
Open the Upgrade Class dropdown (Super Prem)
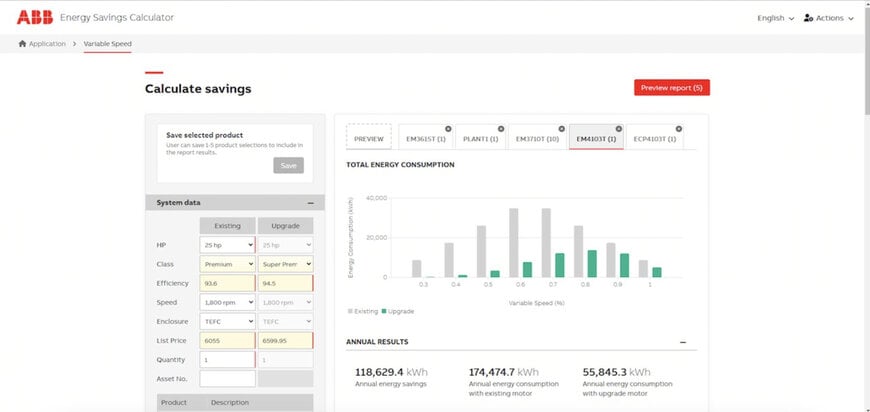pos(285,264)
